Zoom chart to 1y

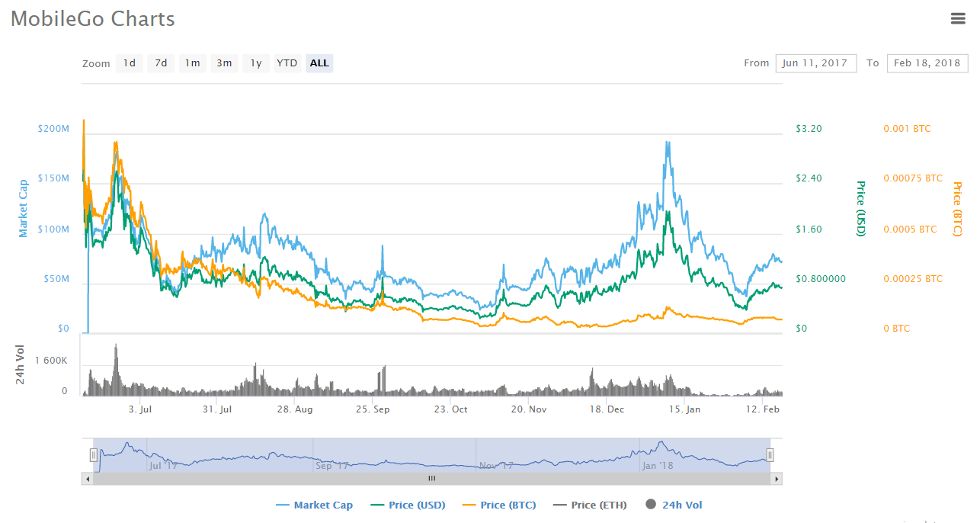[256, 63]
